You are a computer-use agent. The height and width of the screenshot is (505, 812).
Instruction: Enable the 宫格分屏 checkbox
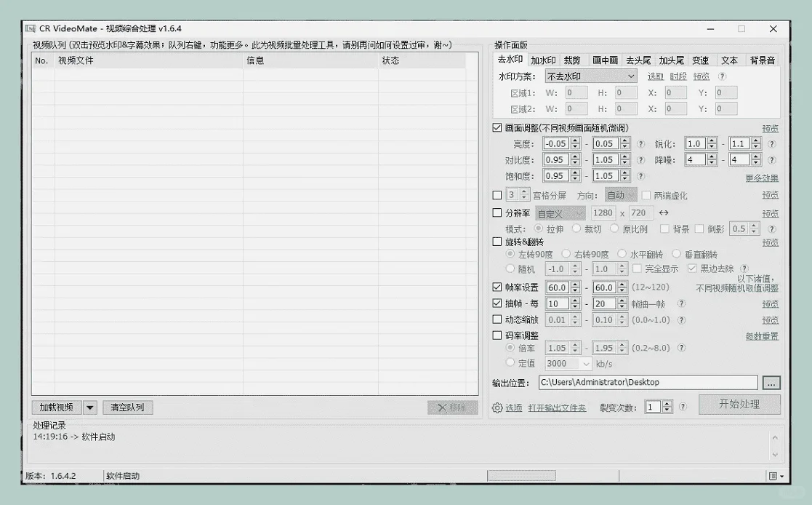tap(497, 196)
